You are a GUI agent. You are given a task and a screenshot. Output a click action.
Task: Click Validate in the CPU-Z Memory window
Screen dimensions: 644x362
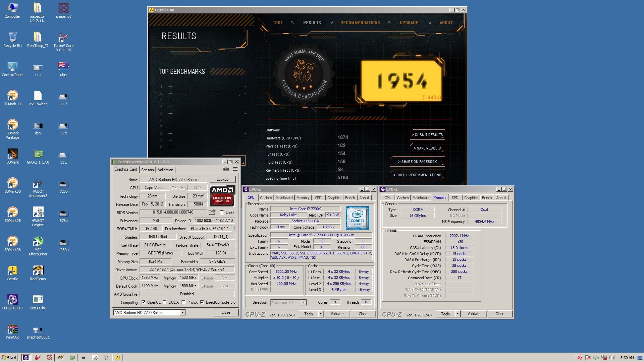coord(474,314)
